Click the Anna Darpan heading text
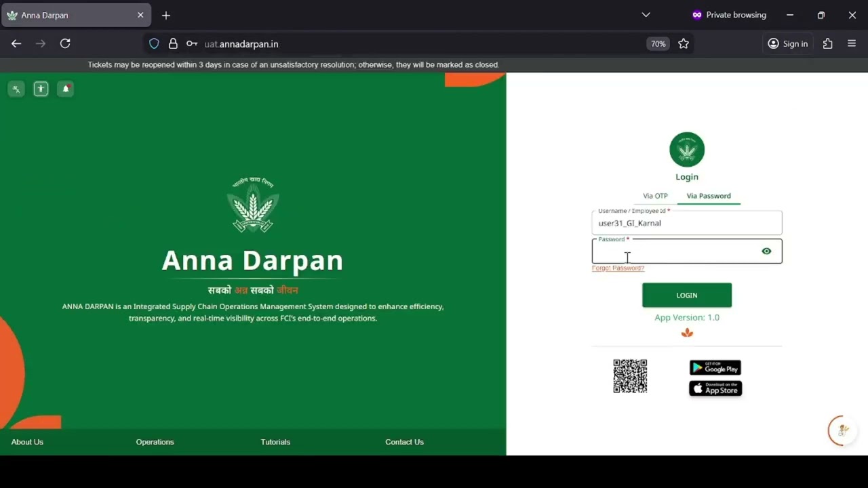Viewport: 868px width, 488px height. pos(252,260)
